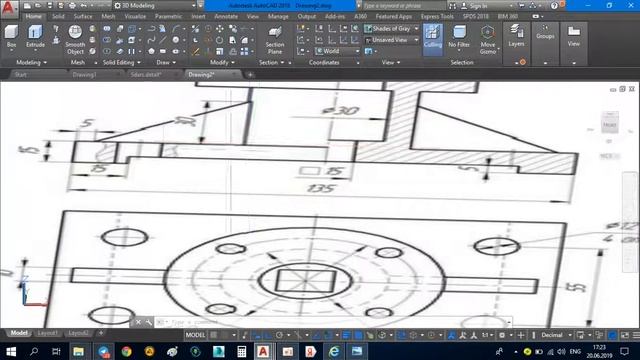Click the Smooth Object mesh tool
This screenshot has height=360, width=640.
(x=75, y=40)
